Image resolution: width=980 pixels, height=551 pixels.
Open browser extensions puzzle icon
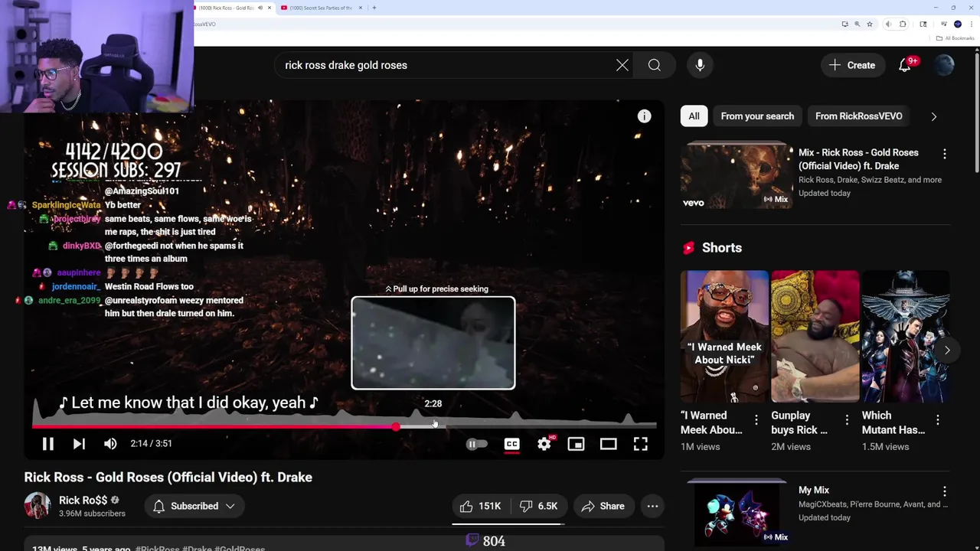[902, 24]
